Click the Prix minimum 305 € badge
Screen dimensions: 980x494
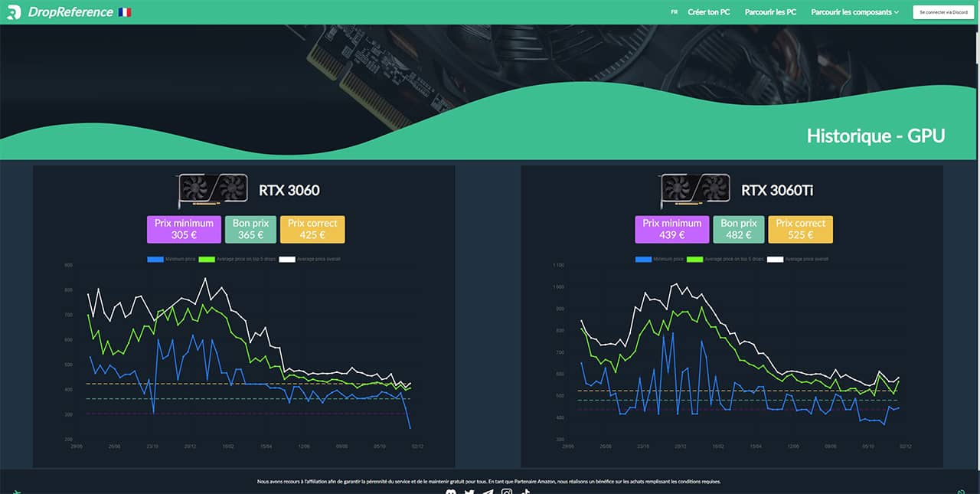[184, 229]
